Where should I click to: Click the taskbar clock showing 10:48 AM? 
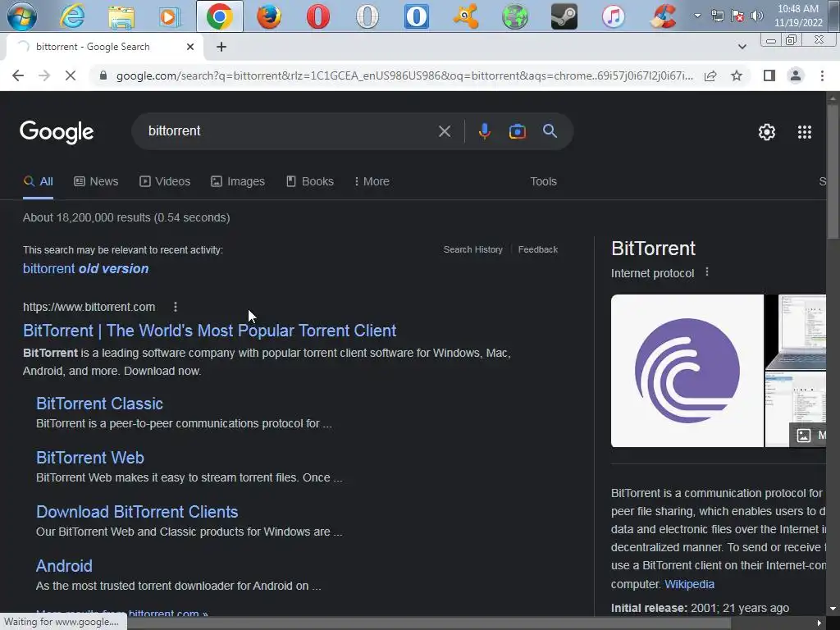798,16
